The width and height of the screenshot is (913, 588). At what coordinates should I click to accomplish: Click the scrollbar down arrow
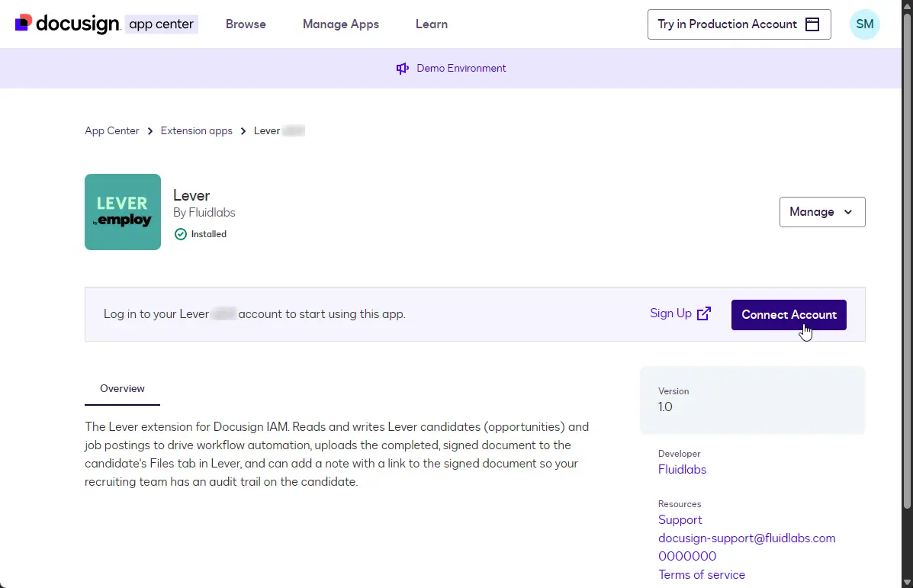pyautogui.click(x=907, y=582)
